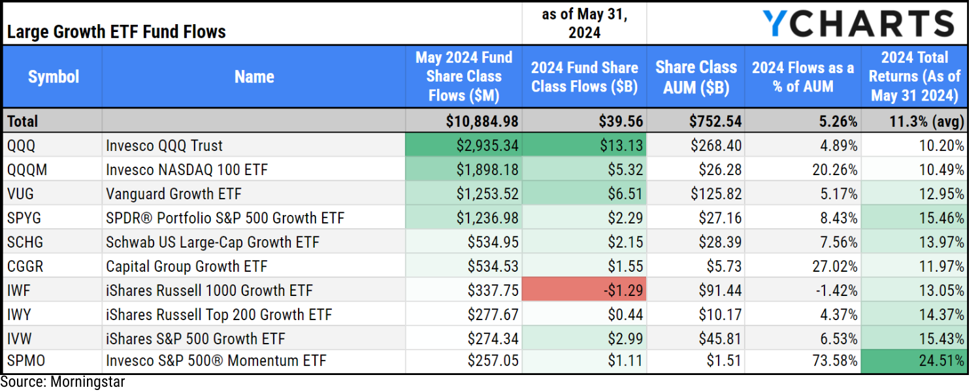
Task: Select the Total row
Action: coord(52,121)
